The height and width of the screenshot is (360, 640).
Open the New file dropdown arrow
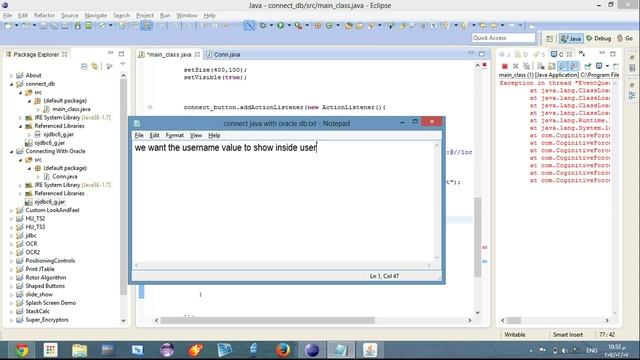coord(16,26)
